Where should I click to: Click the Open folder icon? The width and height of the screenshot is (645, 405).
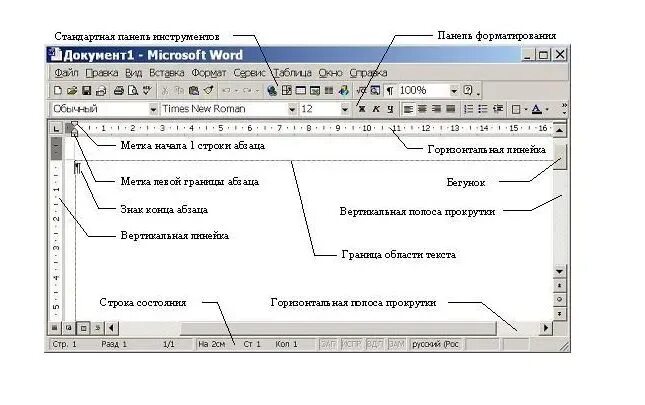pos(72,90)
